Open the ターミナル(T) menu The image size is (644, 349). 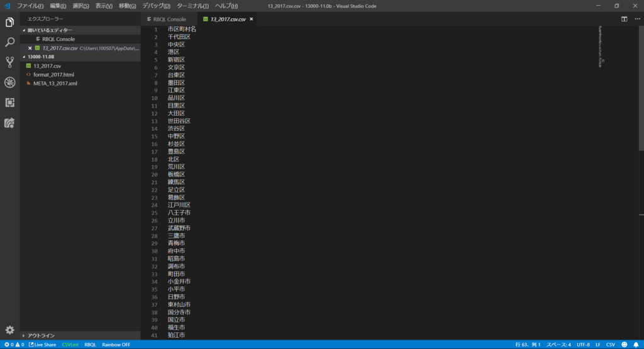point(192,6)
